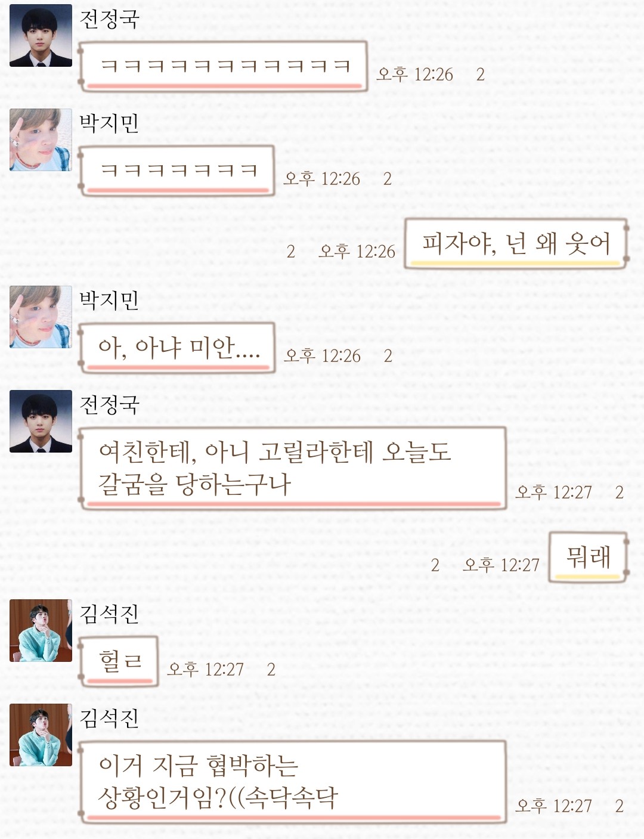Open 김석진's avatar next to 헐ㄹ message
Viewport: 644px width, 839px height.
pyautogui.click(x=41, y=631)
